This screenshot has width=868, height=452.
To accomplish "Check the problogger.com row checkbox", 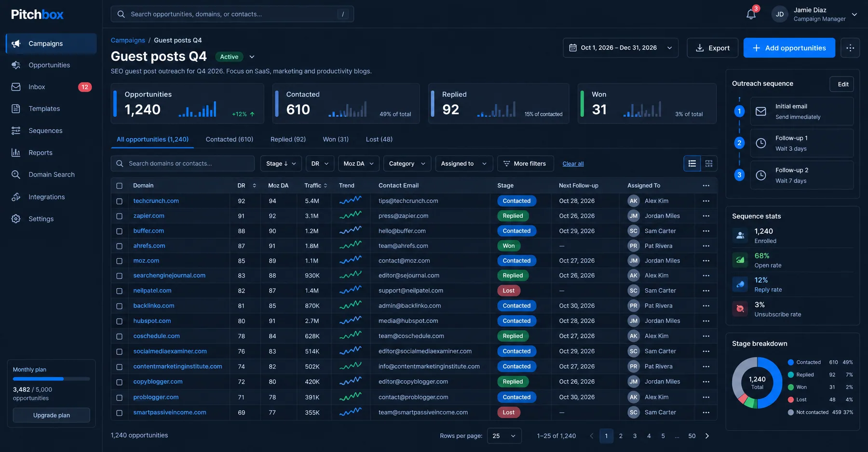I will (x=120, y=398).
